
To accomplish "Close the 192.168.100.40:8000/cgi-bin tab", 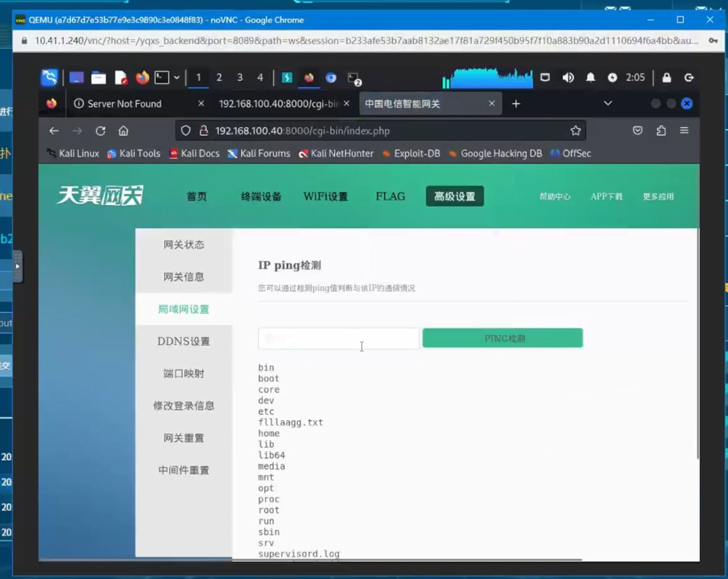I will pos(347,103).
